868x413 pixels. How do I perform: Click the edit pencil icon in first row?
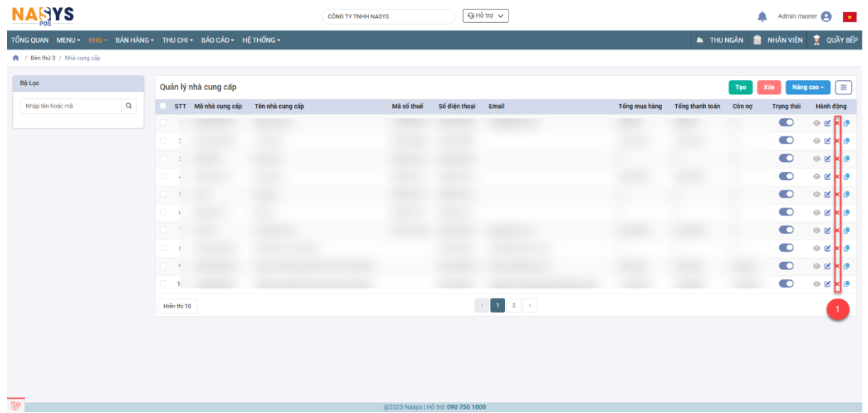point(828,123)
